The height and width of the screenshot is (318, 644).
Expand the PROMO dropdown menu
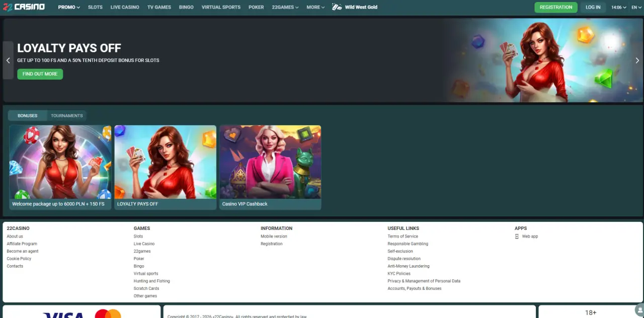(69, 8)
